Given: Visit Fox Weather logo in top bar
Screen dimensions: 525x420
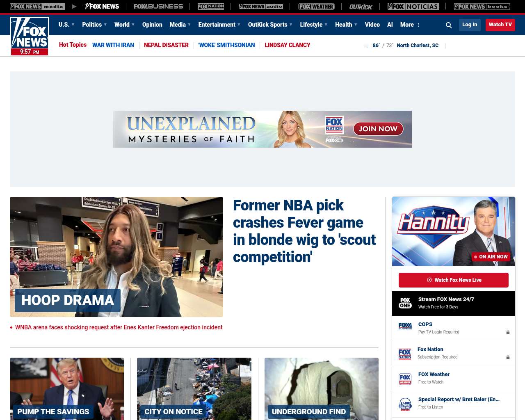Looking at the screenshot, I should (x=316, y=7).
